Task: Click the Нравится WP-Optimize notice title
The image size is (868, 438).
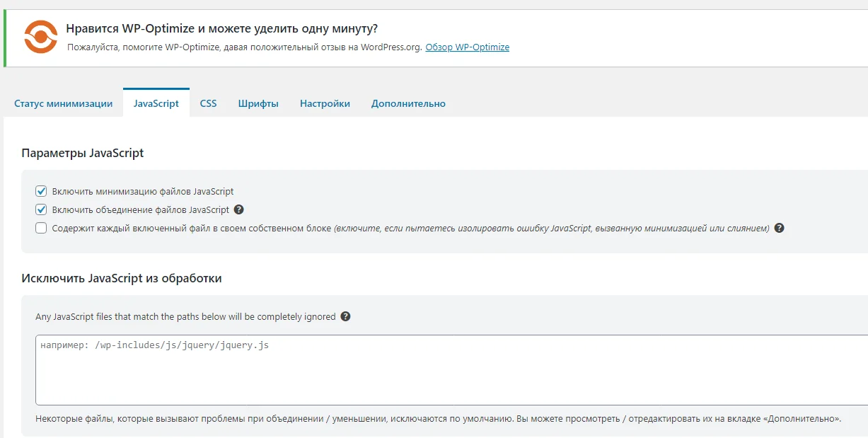Action: coord(221,29)
